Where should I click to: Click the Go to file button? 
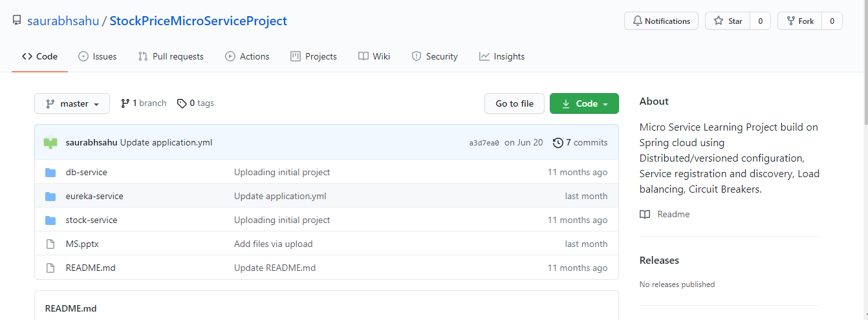pos(514,103)
